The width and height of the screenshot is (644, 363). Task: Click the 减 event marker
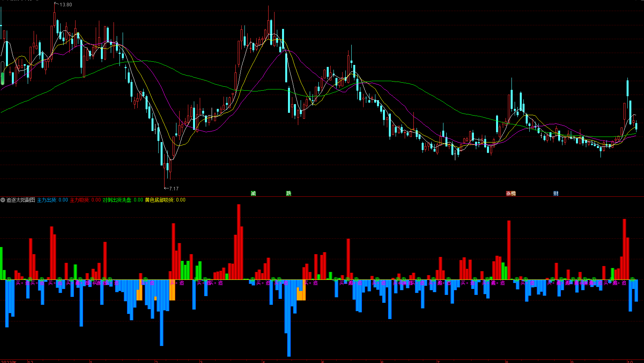pyautogui.click(x=253, y=193)
